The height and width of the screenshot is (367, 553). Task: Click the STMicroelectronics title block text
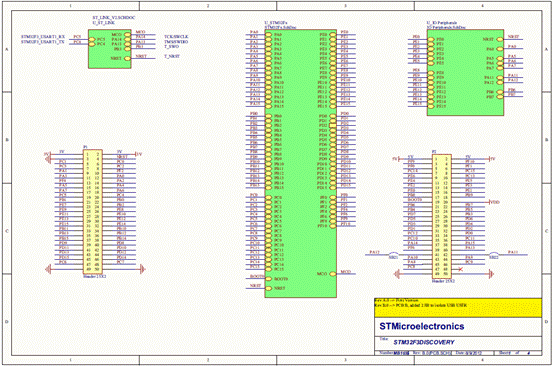(x=422, y=326)
